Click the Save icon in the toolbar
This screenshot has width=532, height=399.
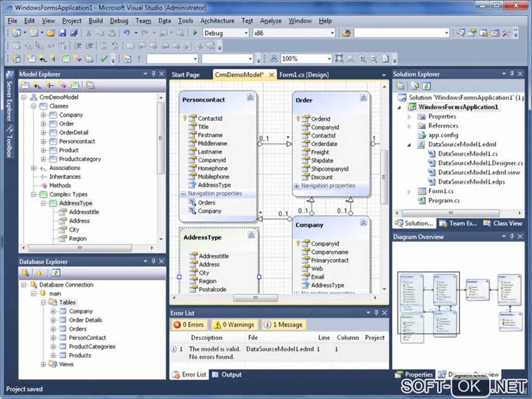click(x=62, y=33)
